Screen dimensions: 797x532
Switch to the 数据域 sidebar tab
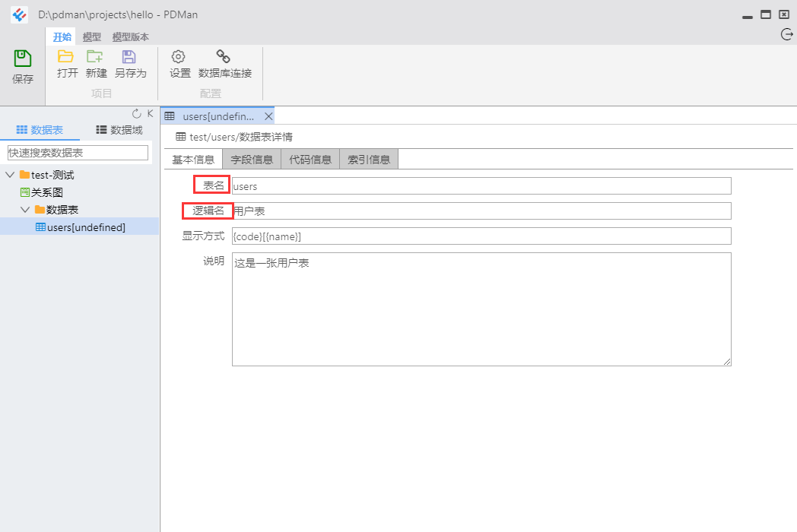pyautogui.click(x=119, y=129)
